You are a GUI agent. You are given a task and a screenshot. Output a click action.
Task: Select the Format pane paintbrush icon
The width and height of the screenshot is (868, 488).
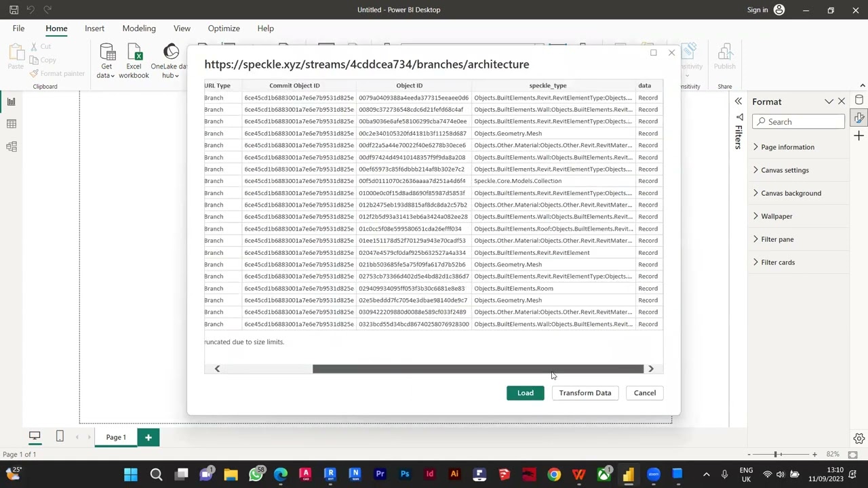coord(859,118)
